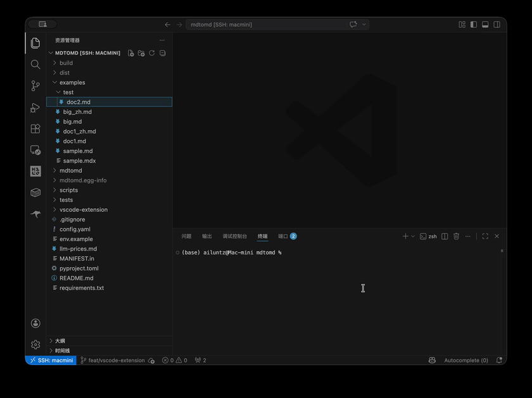Switch to the 问题 tab
This screenshot has width=532, height=398.
pyautogui.click(x=186, y=236)
